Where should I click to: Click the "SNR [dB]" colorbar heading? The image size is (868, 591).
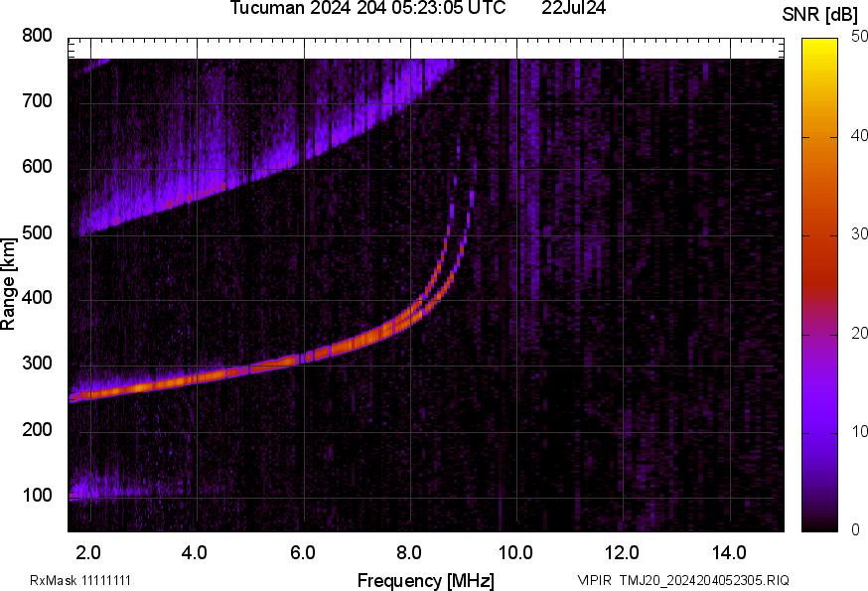[819, 15]
